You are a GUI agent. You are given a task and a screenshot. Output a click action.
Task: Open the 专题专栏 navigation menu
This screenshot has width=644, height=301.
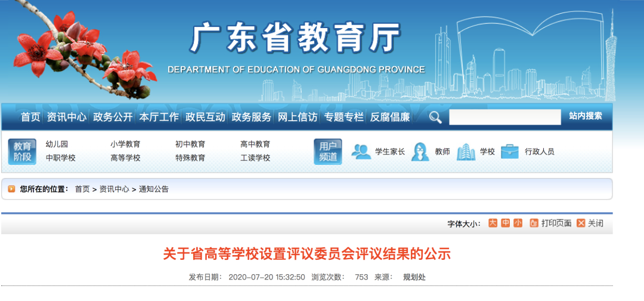point(344,117)
